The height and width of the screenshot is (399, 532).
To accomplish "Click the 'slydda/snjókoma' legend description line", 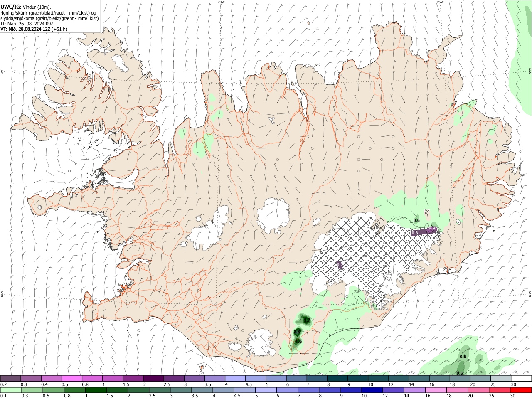I will 49,18.
